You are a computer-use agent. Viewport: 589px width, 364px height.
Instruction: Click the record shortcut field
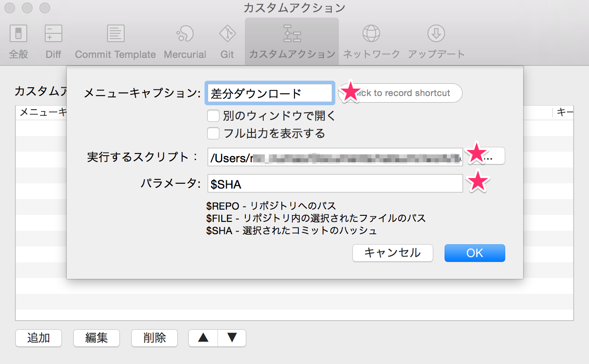tap(401, 93)
